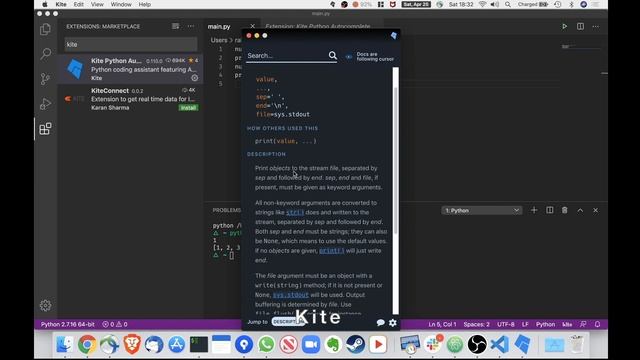This screenshot has height=360, width=640.
Task: Toggle the Docs are following cursor eye
Action: tap(349, 57)
